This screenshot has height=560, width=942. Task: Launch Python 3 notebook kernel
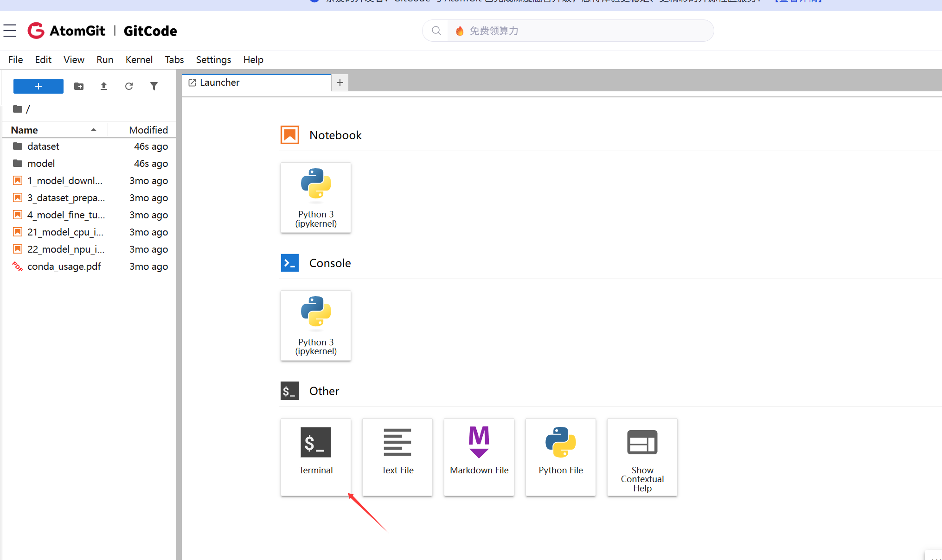point(315,197)
